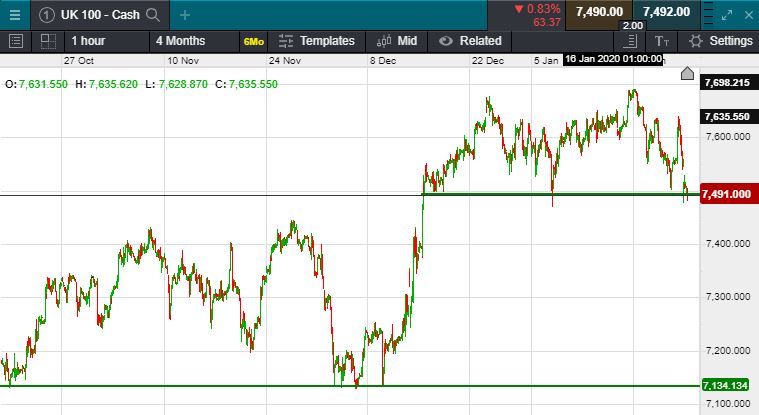Screen dimensions: 759x415
Task: Open the list view panel icon
Action: (x=15, y=41)
